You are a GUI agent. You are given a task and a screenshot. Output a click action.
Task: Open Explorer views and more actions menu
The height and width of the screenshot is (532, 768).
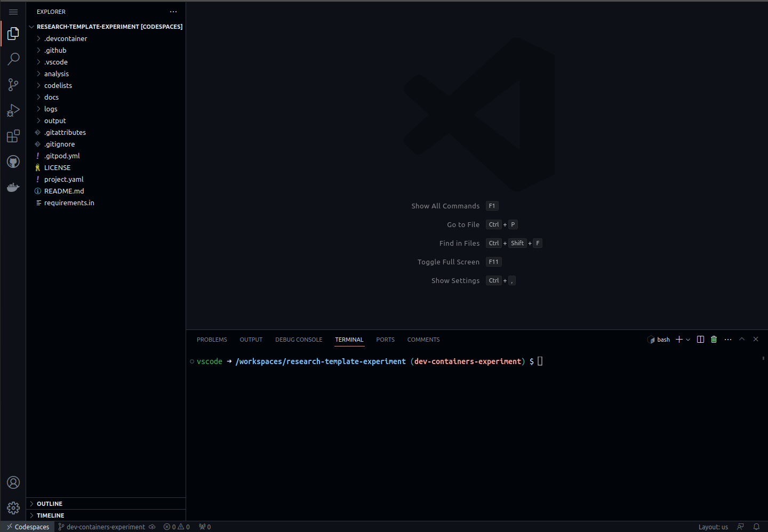173,12
